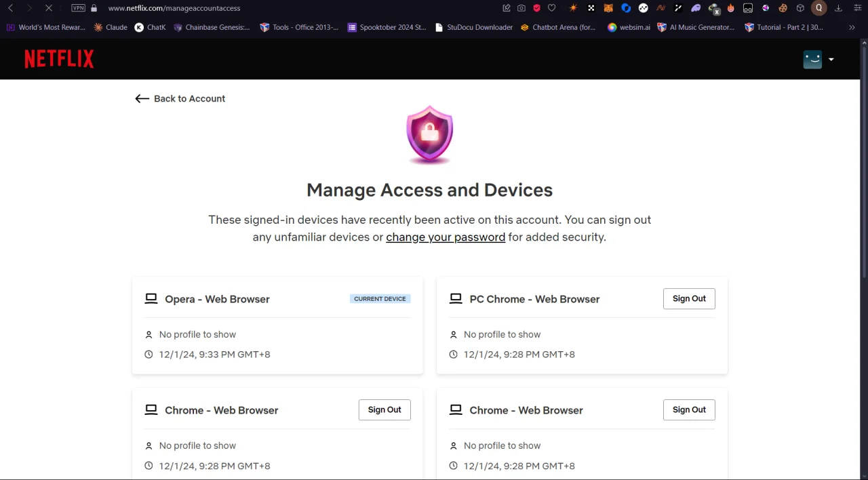Sign out PC Chrome - Web Browser
Image resolution: width=868 pixels, height=480 pixels.
[689, 298]
